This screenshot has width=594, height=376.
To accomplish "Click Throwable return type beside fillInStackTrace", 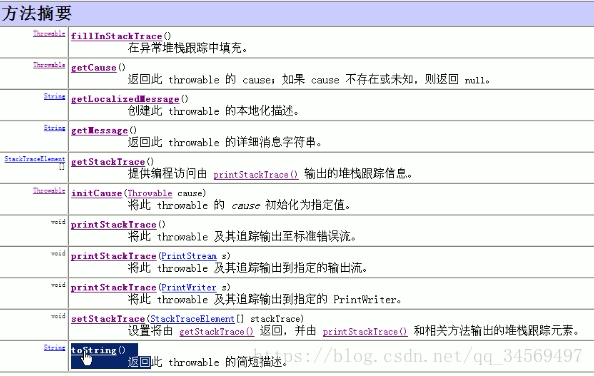I will click(49, 33).
